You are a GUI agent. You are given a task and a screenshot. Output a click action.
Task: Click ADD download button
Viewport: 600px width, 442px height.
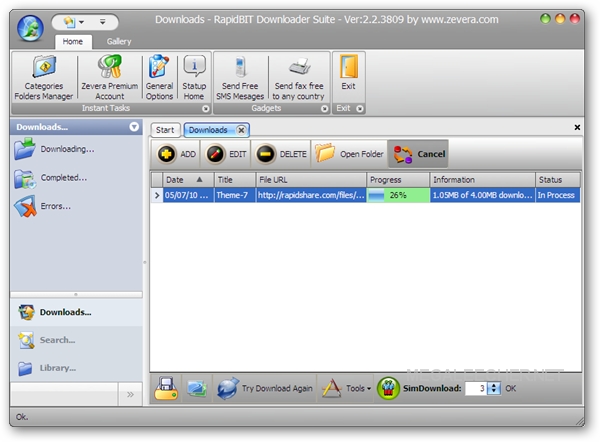coord(176,154)
